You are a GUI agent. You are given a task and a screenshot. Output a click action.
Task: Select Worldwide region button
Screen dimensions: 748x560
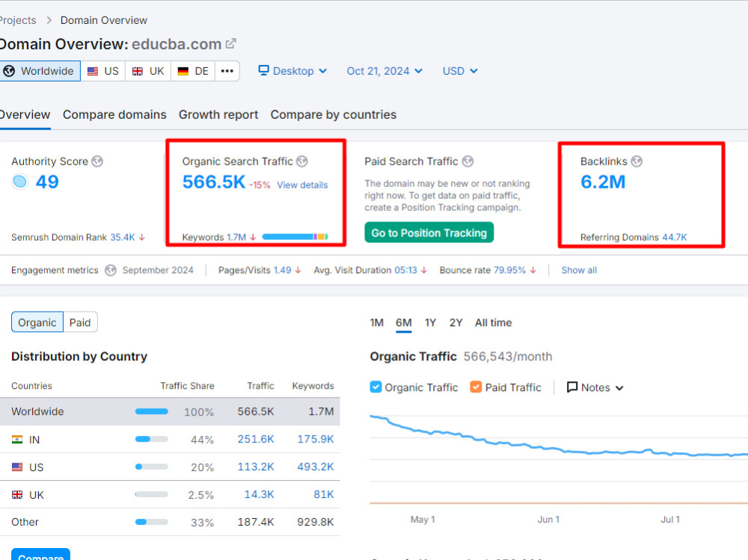40,71
